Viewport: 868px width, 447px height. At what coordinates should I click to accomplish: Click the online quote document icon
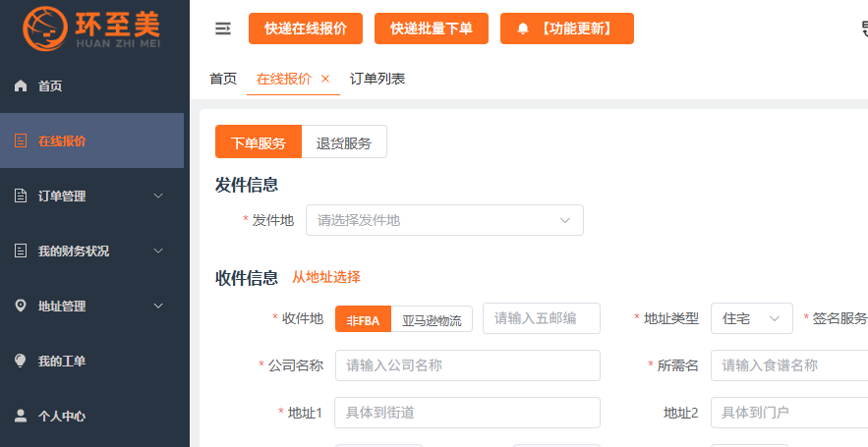(21, 140)
